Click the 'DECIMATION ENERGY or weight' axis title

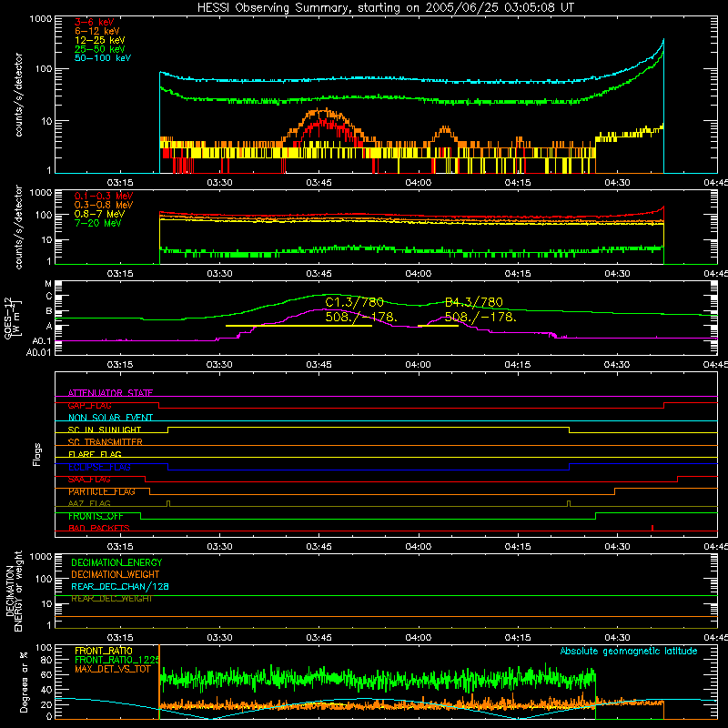point(14,591)
